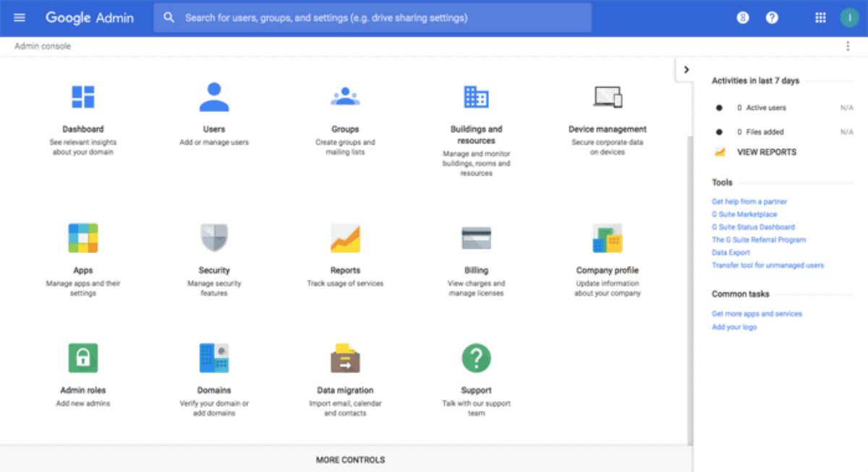Open the three-dot more options menu
Viewport: 868px width, 472px height.
848,46
